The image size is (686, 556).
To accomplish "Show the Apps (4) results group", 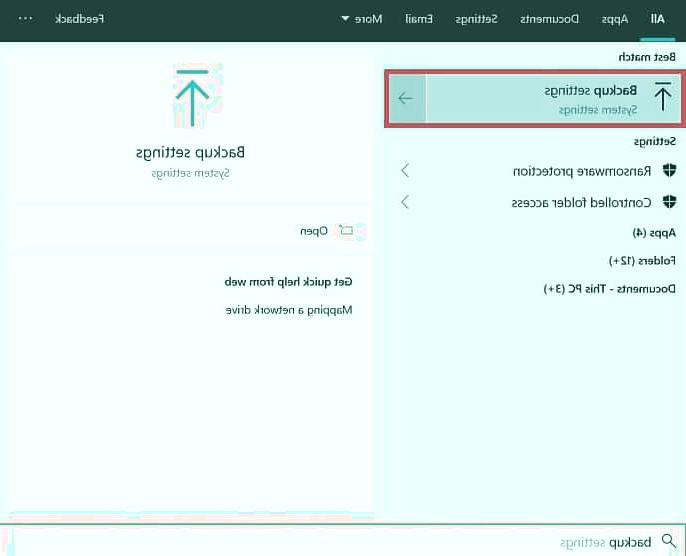I will [654, 233].
